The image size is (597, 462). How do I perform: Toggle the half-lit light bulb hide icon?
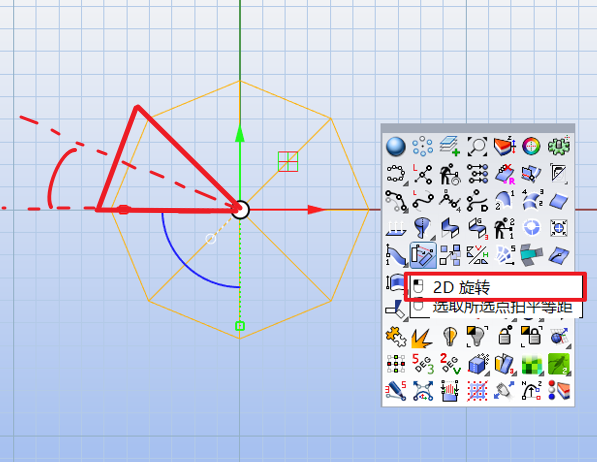(x=450, y=337)
